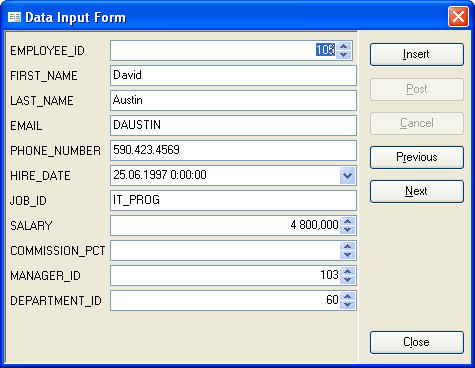The height and width of the screenshot is (368, 475).
Task: Increase EMPLOYEE_ID with the up spinner arrow
Action: point(344,46)
